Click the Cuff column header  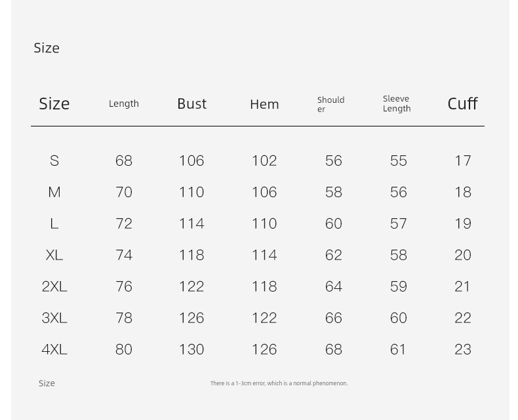click(462, 104)
